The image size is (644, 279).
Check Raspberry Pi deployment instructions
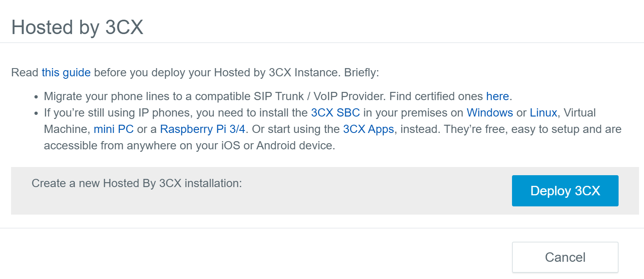(x=203, y=129)
